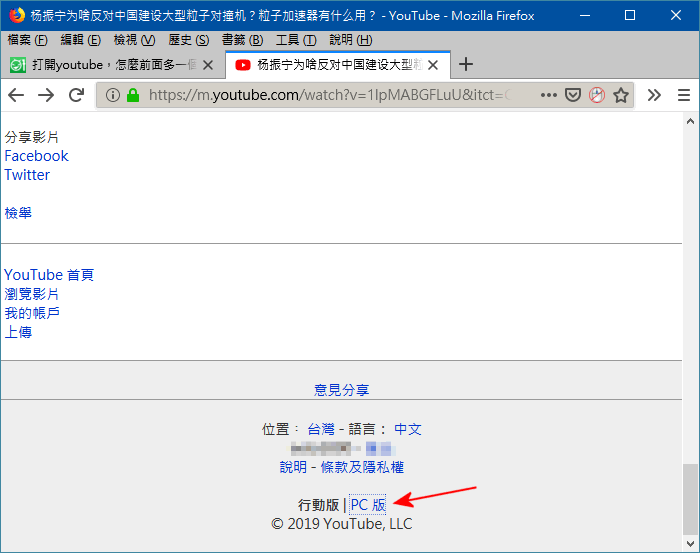The height and width of the screenshot is (553, 700).
Task: Open page actions three-dot menu
Action: click(x=549, y=95)
